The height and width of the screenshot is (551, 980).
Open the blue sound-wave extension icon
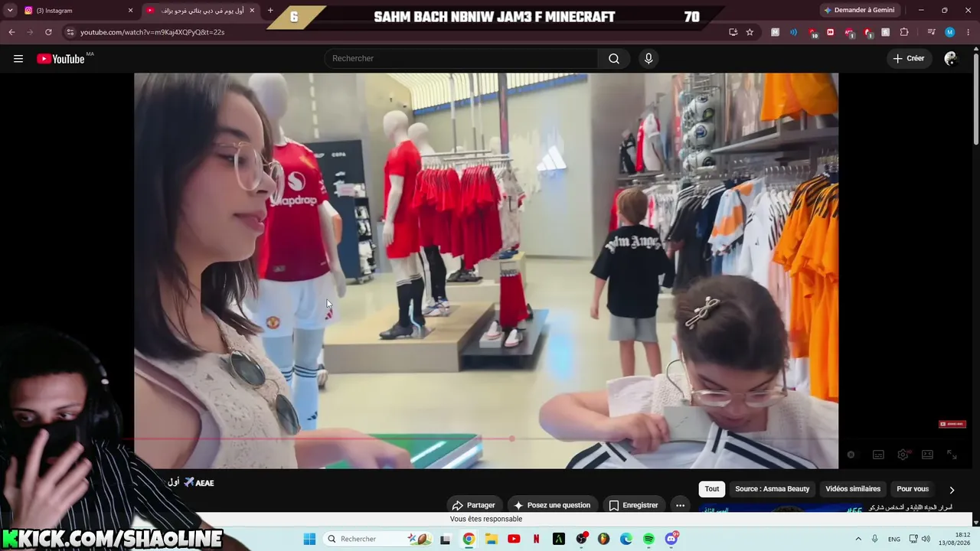click(x=793, y=32)
